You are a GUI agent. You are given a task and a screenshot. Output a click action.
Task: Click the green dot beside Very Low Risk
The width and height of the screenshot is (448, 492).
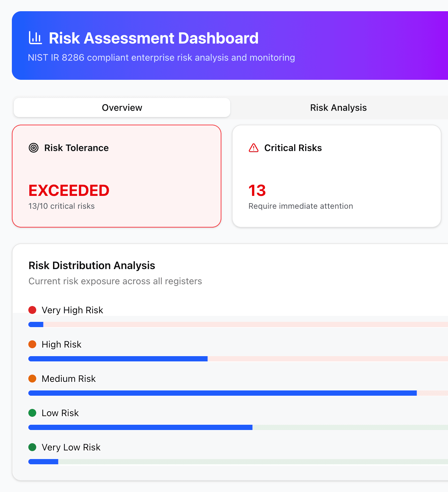pyautogui.click(x=32, y=447)
